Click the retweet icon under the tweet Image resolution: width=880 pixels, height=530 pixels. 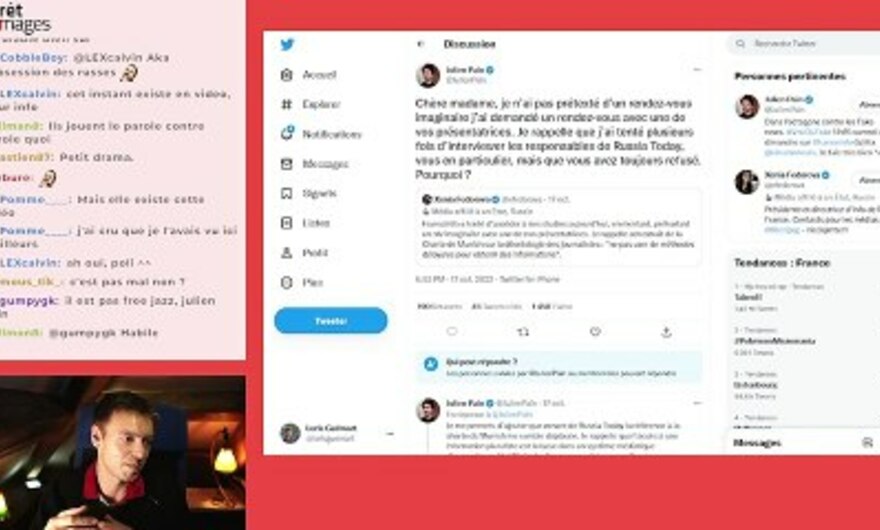tap(523, 332)
